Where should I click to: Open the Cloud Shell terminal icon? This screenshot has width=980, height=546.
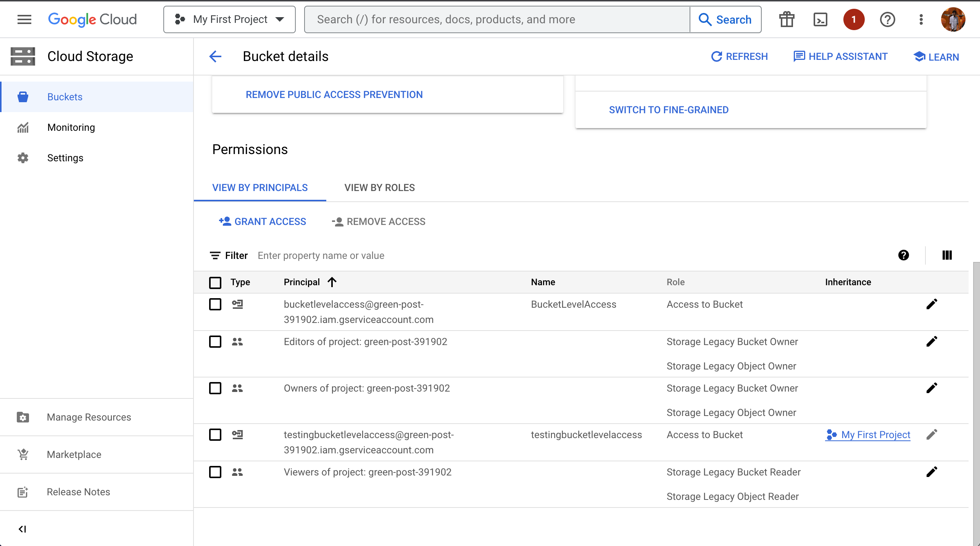pos(820,19)
